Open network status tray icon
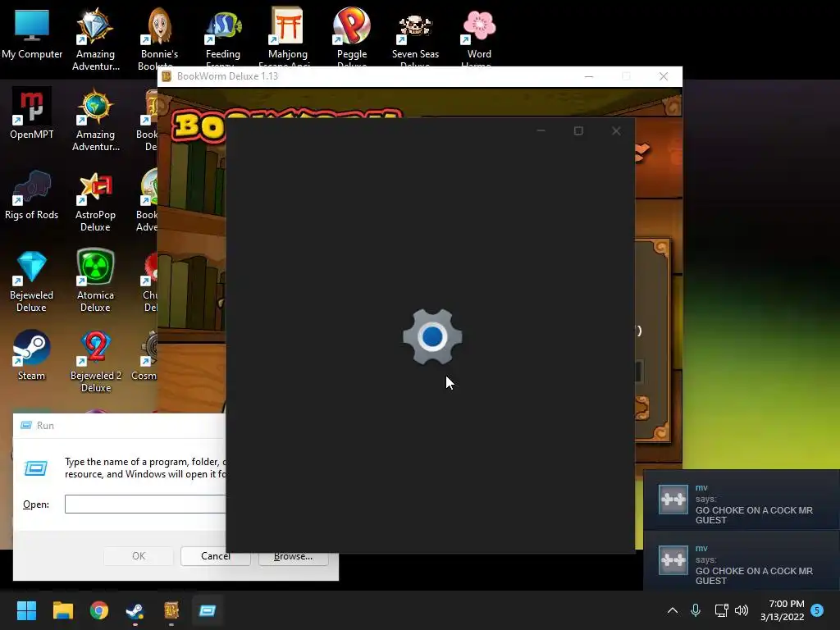The height and width of the screenshot is (630, 840). pyautogui.click(x=721, y=610)
